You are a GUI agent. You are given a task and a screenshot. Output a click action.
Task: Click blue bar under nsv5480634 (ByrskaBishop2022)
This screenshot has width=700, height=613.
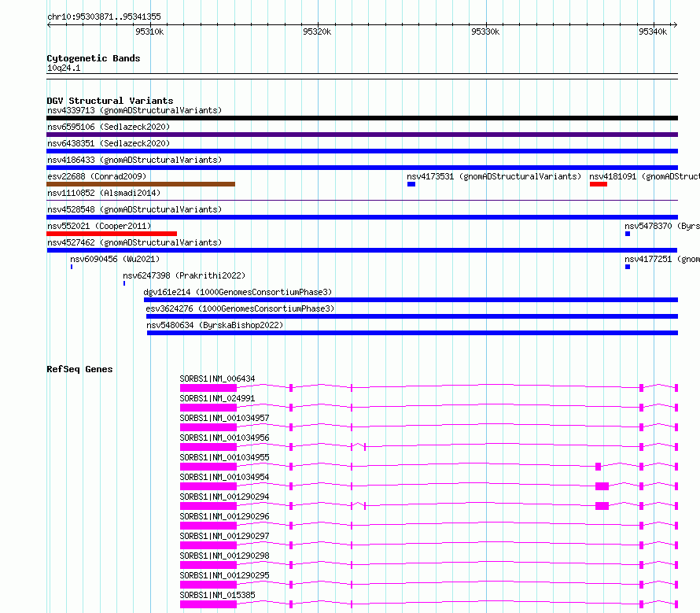412,333
